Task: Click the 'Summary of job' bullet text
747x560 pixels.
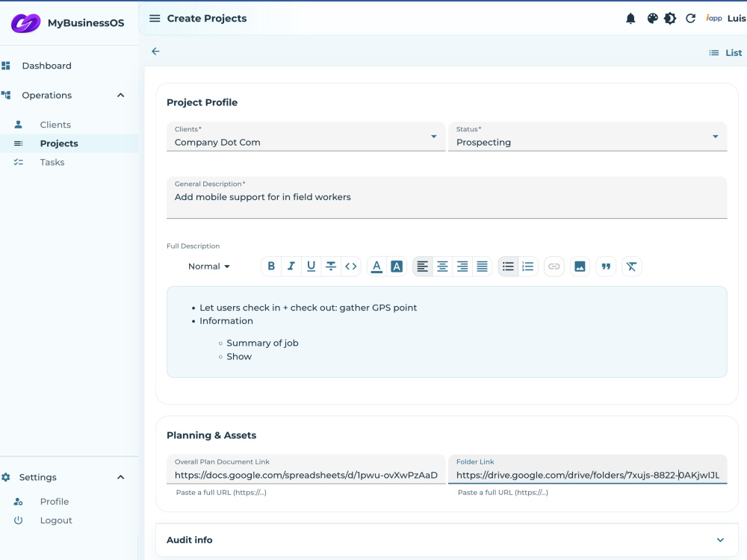Action: click(262, 343)
